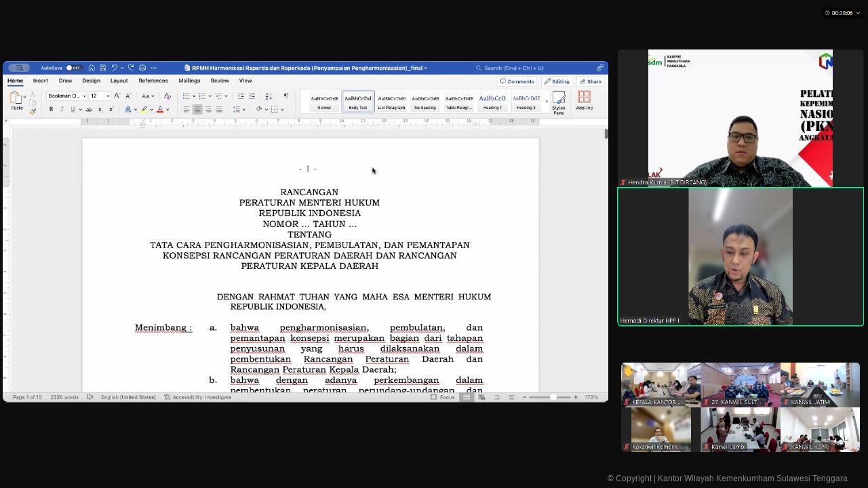Viewport: 868px width, 488px height.
Task: Justify the text alignment
Action: (x=219, y=109)
